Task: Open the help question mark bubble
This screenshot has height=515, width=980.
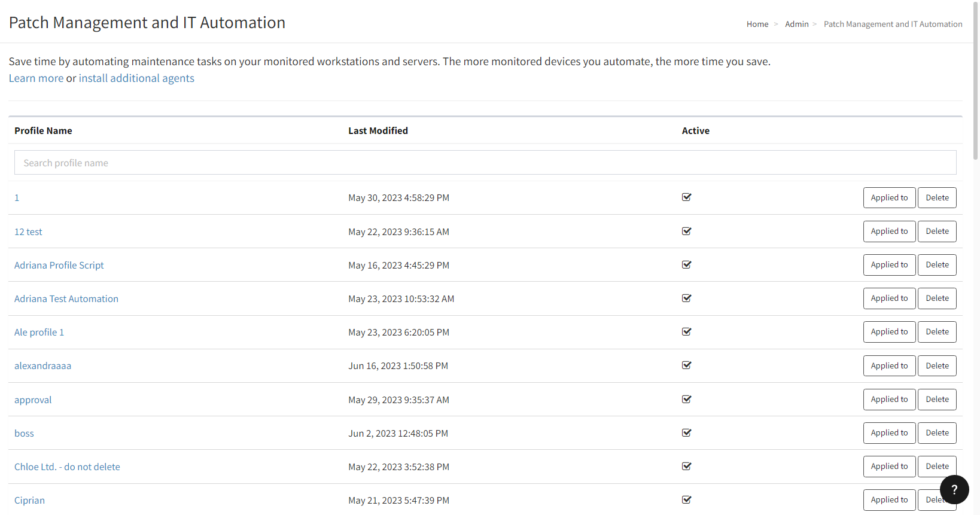Action: point(954,489)
